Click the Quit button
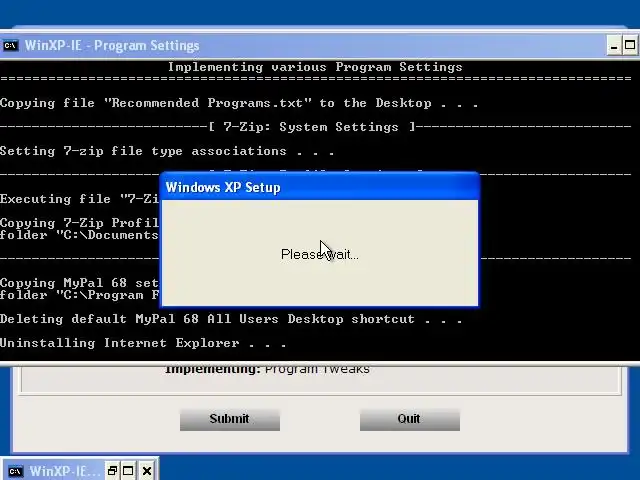 tap(409, 419)
